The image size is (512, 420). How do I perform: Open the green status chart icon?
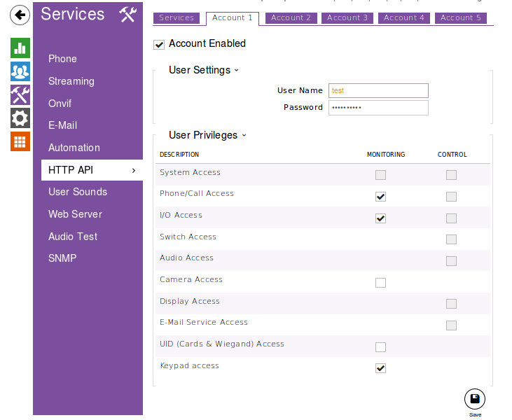point(20,48)
